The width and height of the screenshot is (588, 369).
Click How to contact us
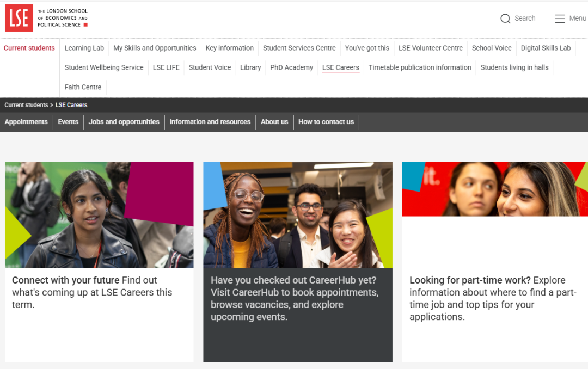point(326,122)
